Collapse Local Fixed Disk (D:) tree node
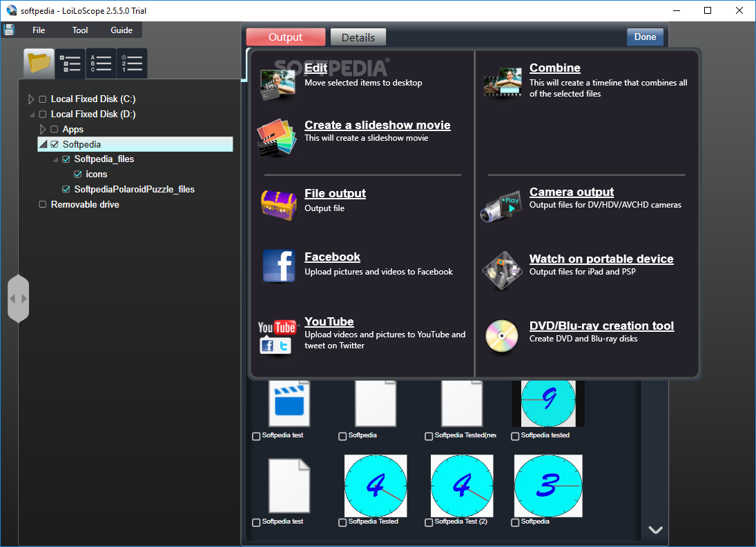This screenshot has width=756, height=547. click(x=32, y=115)
